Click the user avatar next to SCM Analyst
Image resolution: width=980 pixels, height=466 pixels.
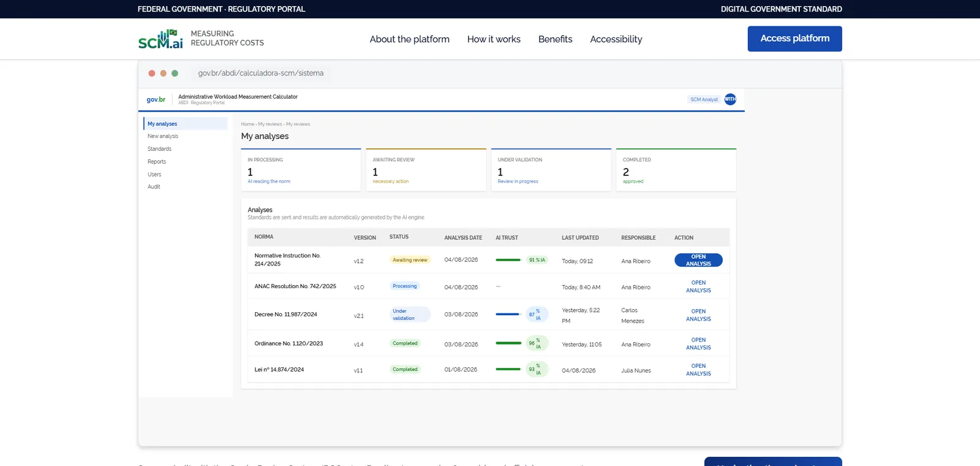[730, 99]
